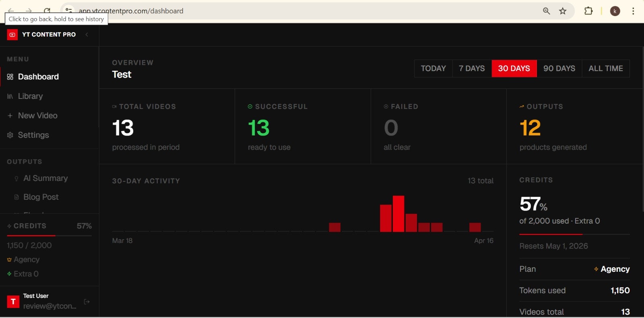Viewport: 644px width, 318px height.
Task: Click the green Successful count 13
Action: (x=258, y=128)
